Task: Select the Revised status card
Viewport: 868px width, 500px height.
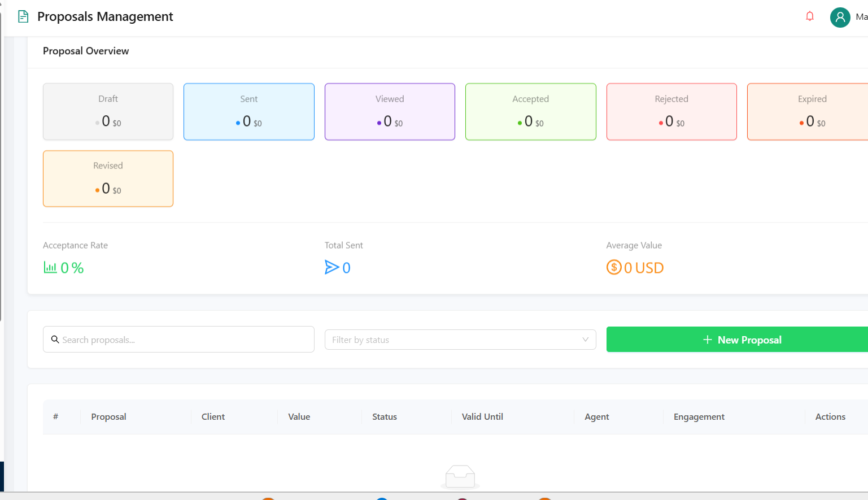Action: 108,178
